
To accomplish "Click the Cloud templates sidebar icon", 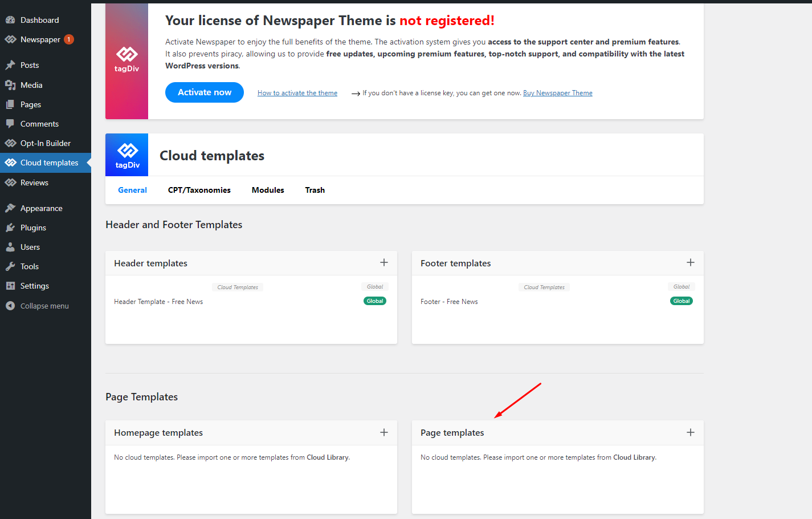I will pyautogui.click(x=10, y=163).
